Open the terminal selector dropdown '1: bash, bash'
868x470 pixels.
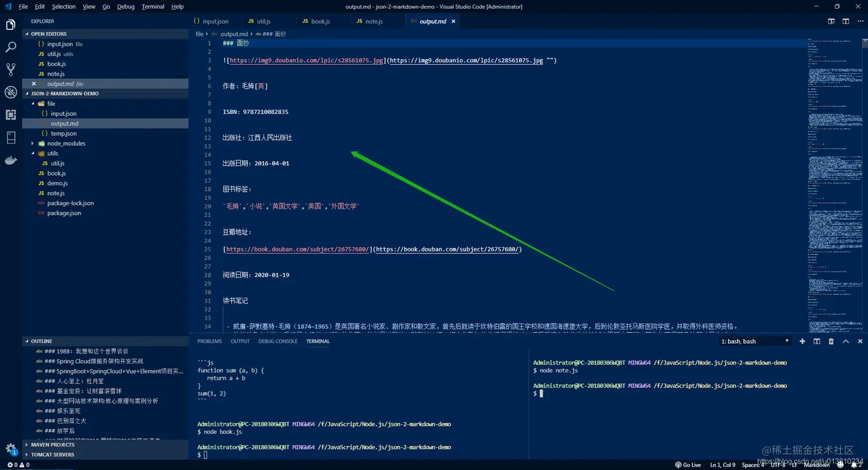coord(755,341)
